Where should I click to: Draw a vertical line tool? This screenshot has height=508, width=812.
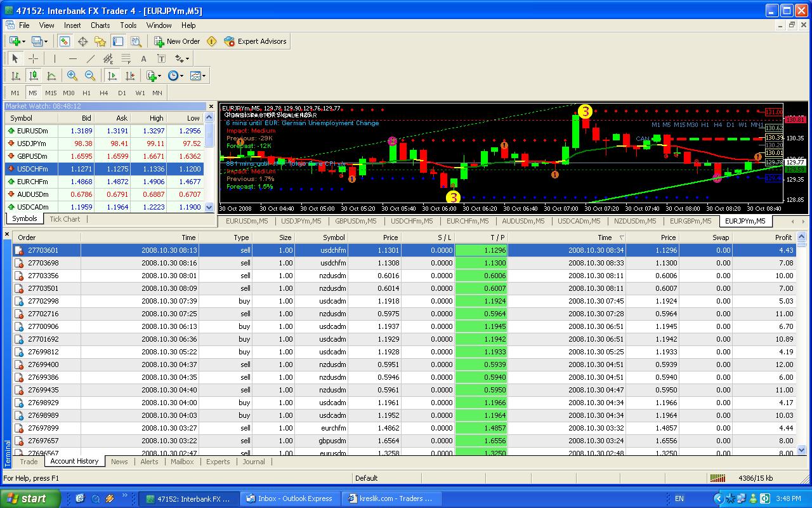[x=55, y=58]
